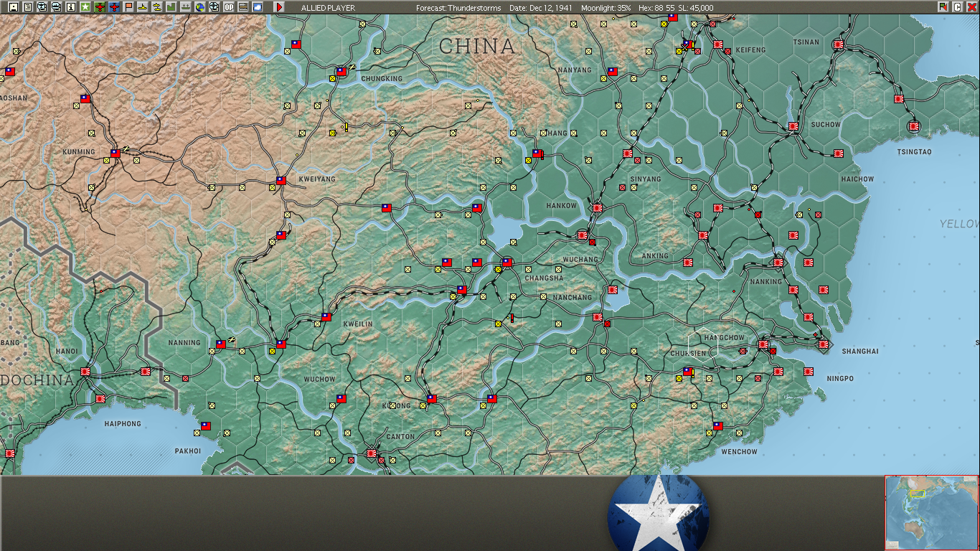Open the text report document icon
Image resolution: width=980 pixels, height=551 pixels.
tap(28, 7)
